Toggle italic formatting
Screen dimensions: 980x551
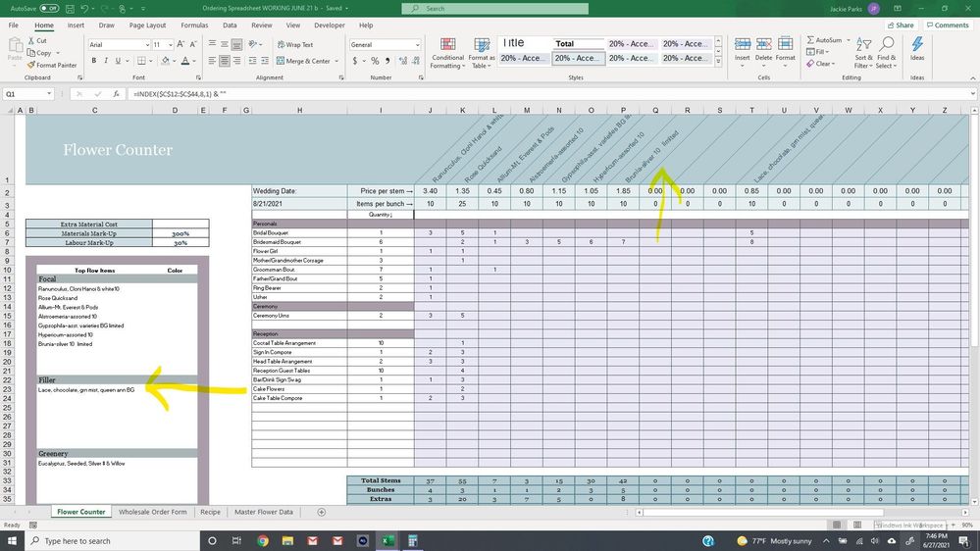[x=106, y=61]
